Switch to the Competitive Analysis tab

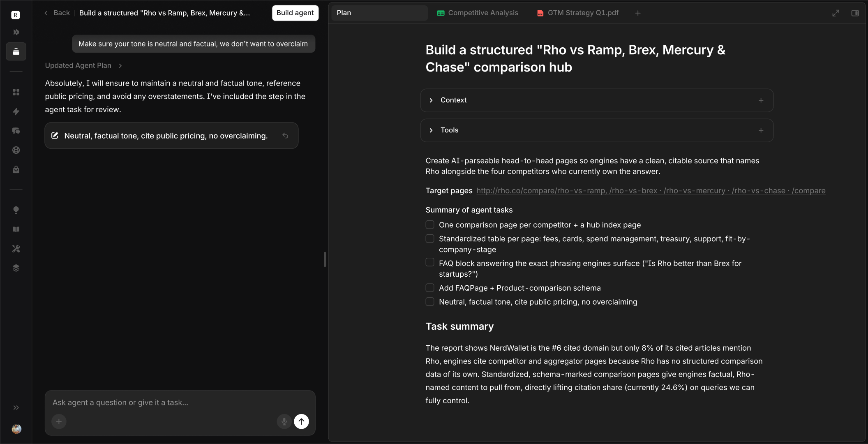point(478,13)
